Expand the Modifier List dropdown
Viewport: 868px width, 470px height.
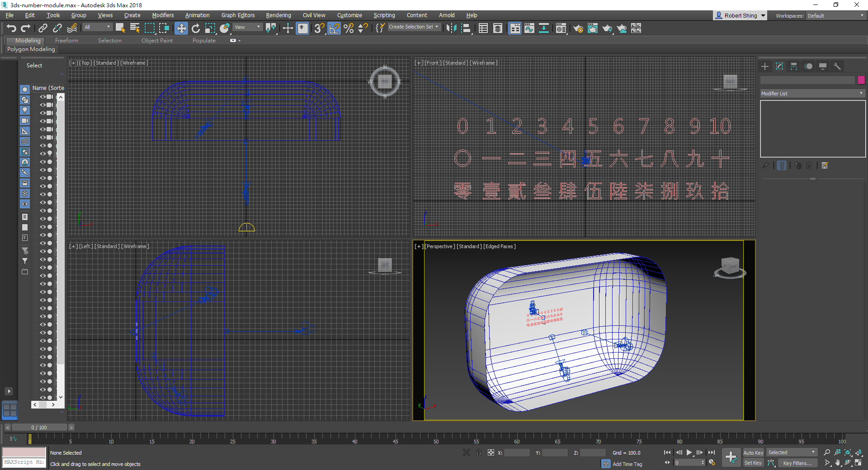coord(812,94)
